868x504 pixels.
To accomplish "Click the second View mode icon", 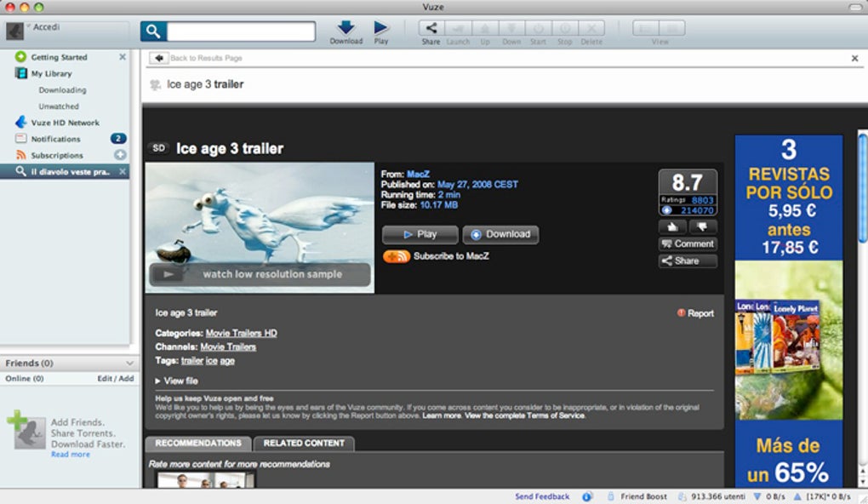I will click(672, 28).
